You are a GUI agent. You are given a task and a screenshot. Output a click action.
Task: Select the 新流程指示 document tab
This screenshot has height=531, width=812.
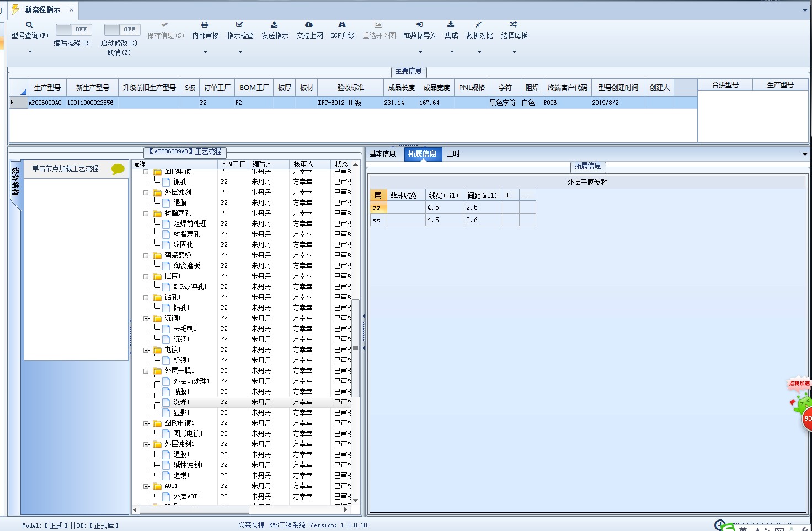pyautogui.click(x=42, y=9)
